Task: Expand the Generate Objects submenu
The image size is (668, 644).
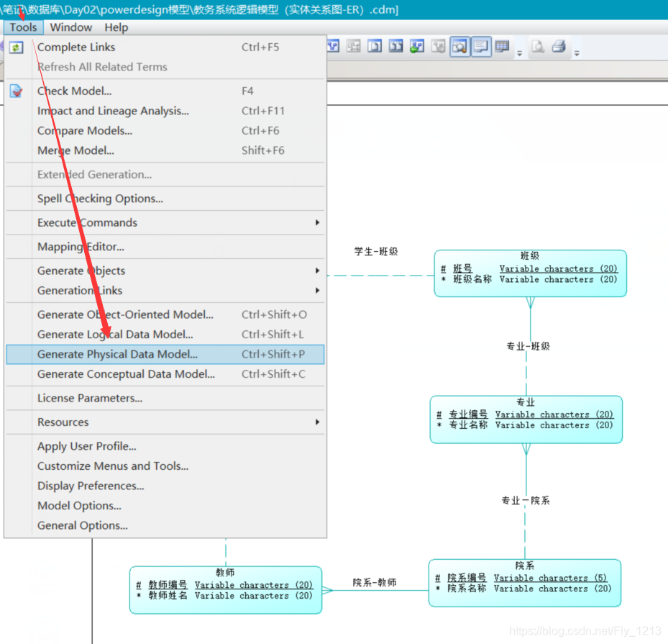Action: coord(317,271)
